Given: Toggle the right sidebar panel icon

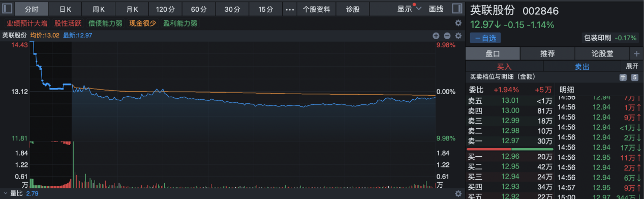Looking at the screenshot, I should pyautogui.click(x=457, y=9).
